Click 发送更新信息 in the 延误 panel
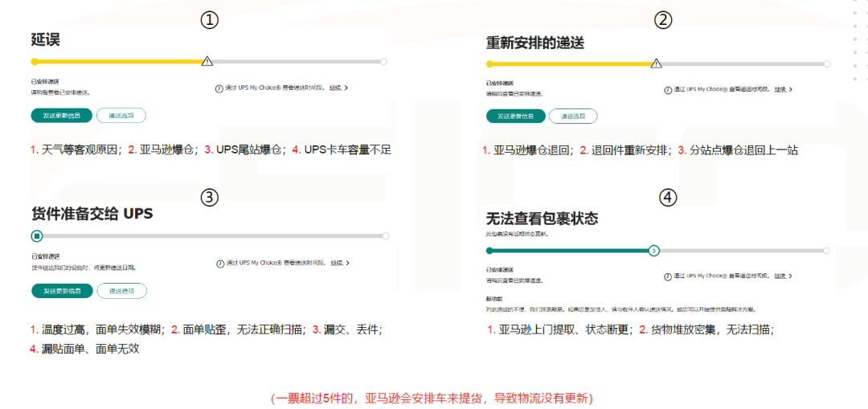The image size is (868, 409). 61,115
